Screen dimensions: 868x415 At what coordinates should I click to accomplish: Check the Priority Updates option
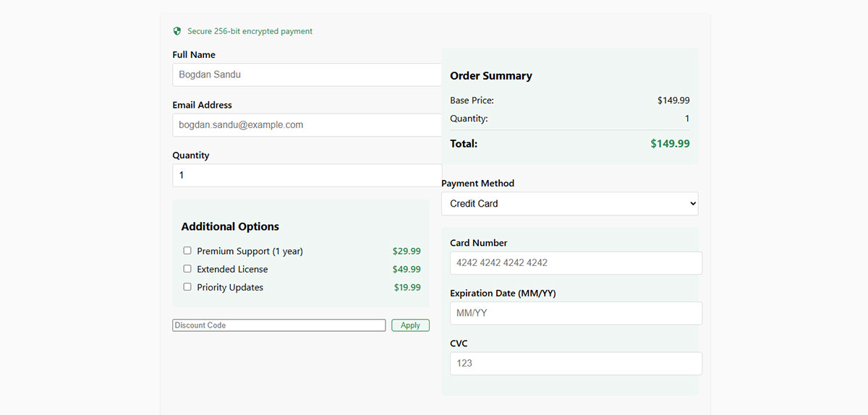click(x=187, y=287)
